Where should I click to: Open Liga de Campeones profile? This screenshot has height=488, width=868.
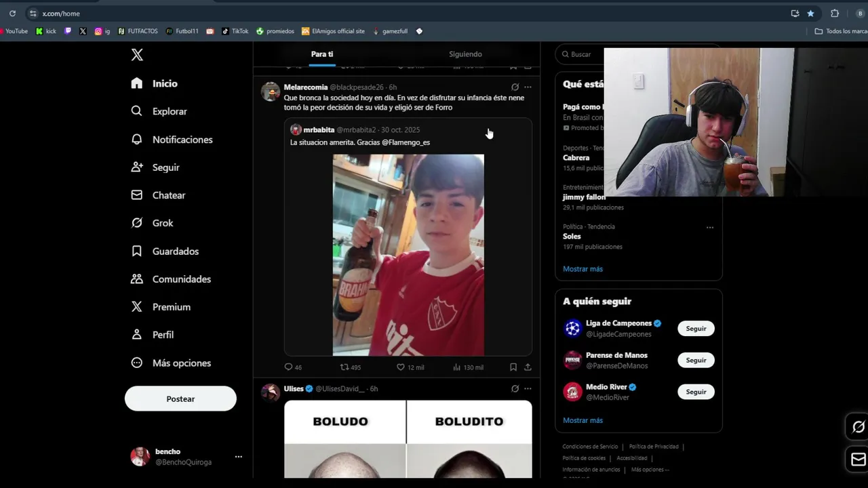[x=618, y=323]
